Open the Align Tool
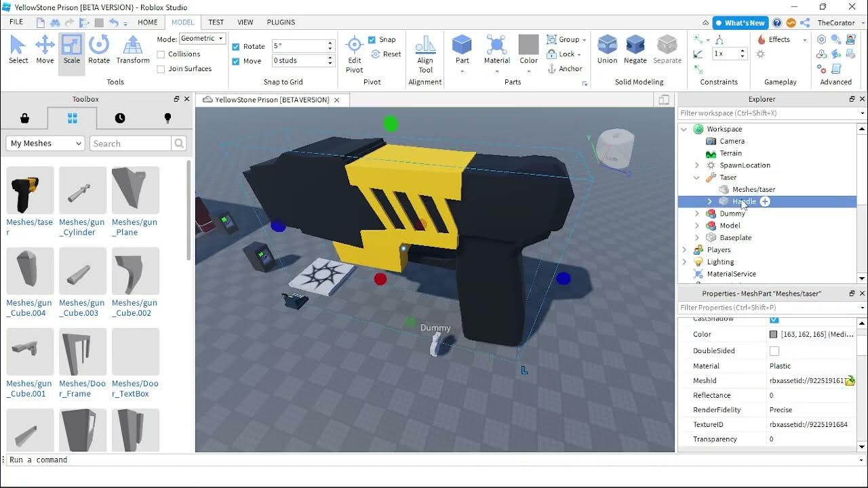868x488 pixels. [425, 54]
